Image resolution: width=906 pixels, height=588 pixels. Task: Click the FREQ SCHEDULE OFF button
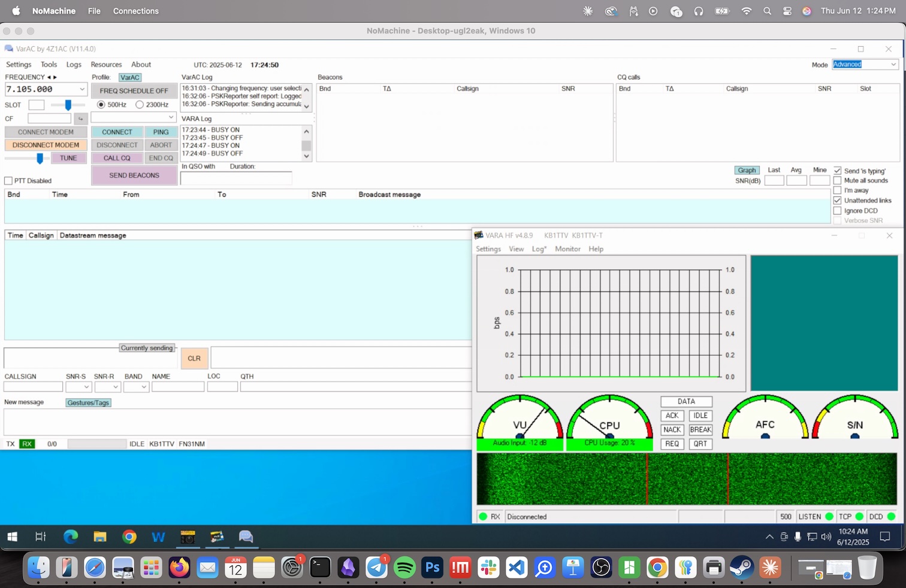[134, 91]
